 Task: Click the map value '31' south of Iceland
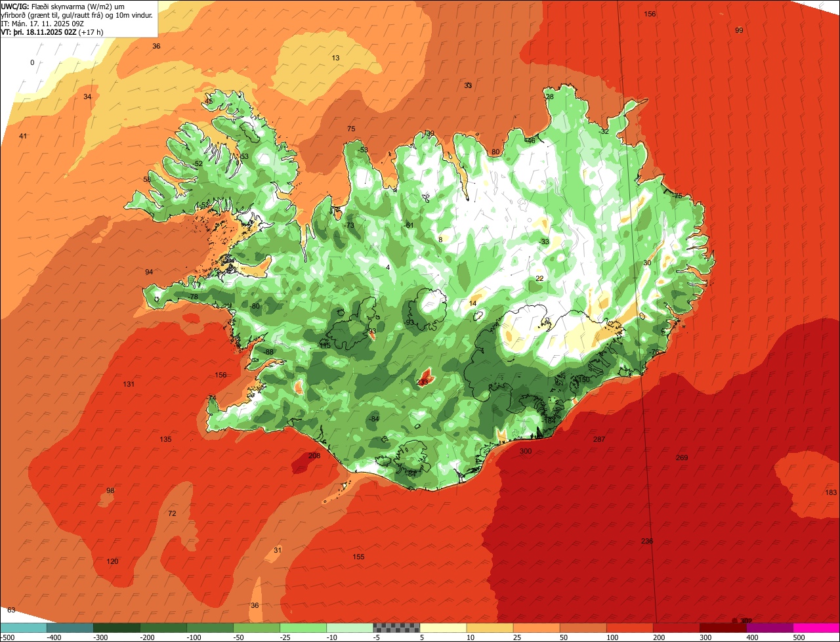coord(278,550)
